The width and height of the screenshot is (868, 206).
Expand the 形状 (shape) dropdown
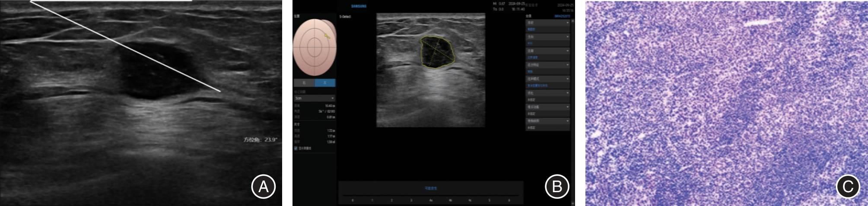coord(547,22)
